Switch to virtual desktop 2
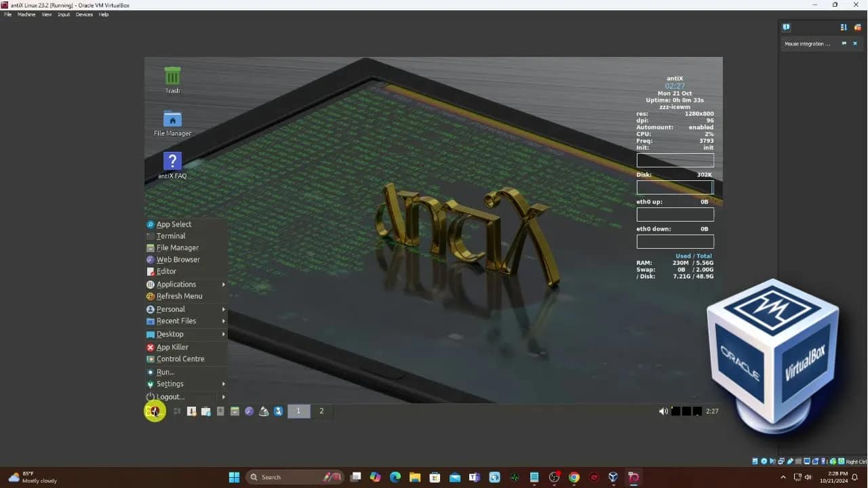This screenshot has width=868, height=488. 321,411
